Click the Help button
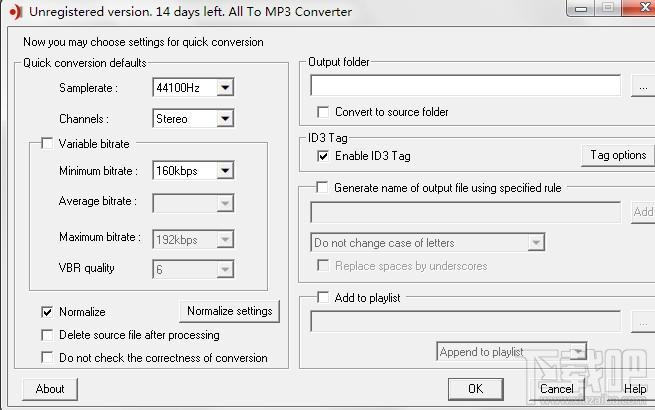655x410 pixels. coord(635,389)
